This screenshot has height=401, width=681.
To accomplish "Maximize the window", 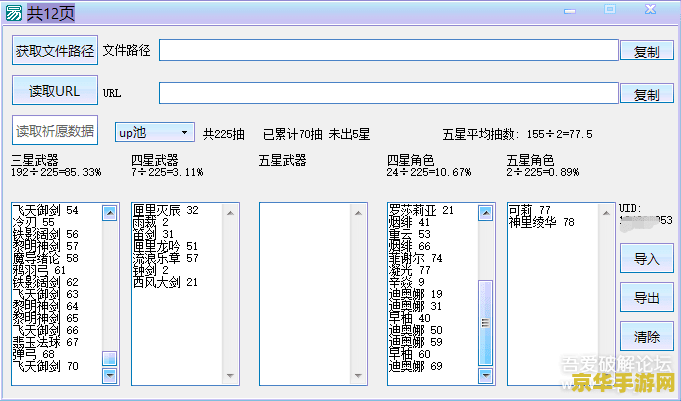I will tap(610, 10).
